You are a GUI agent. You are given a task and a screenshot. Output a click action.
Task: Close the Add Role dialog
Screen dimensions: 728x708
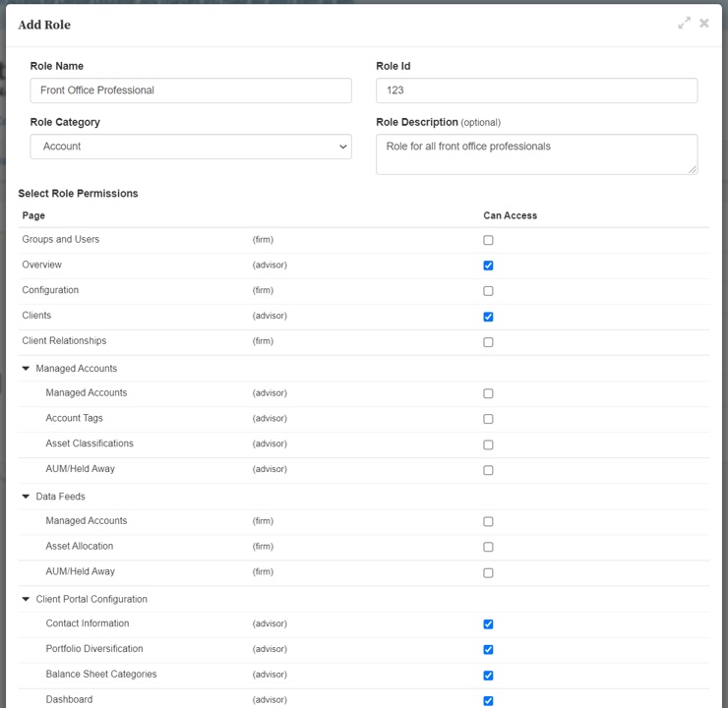click(x=703, y=24)
